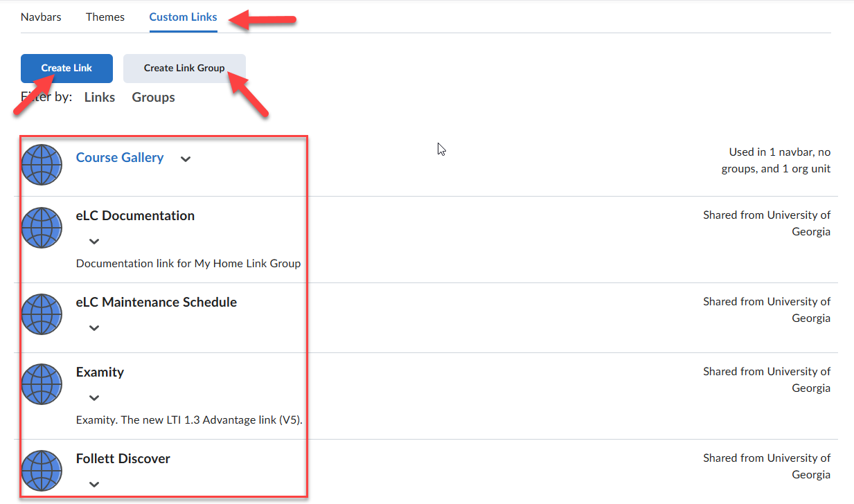Filter the list by Links

coord(100,98)
